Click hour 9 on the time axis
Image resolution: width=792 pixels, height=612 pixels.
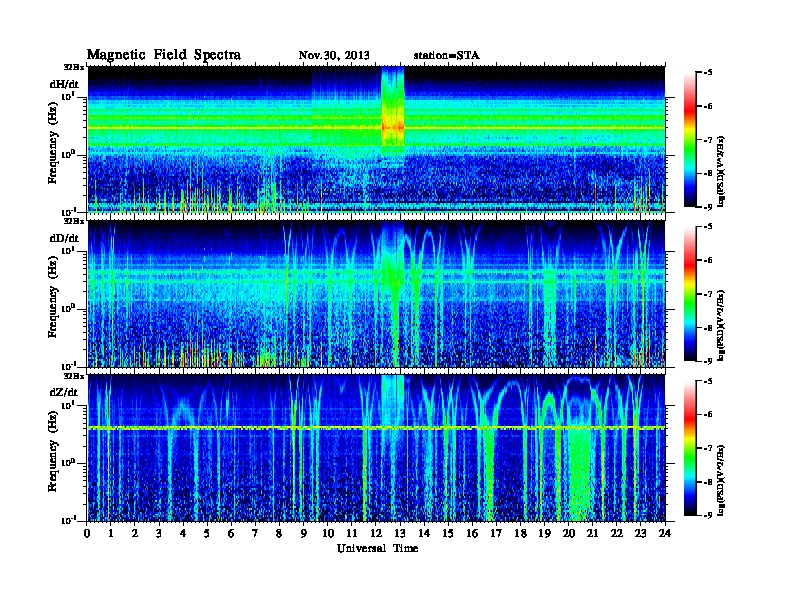tap(303, 534)
